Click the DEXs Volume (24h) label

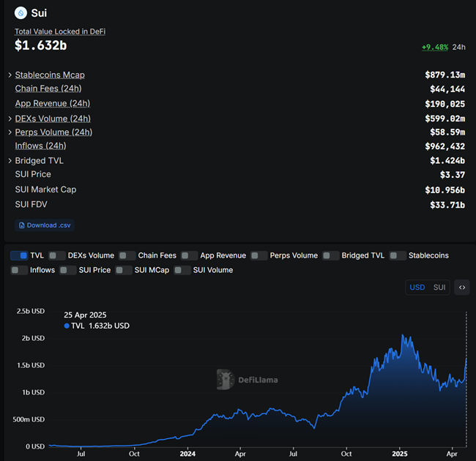point(53,119)
